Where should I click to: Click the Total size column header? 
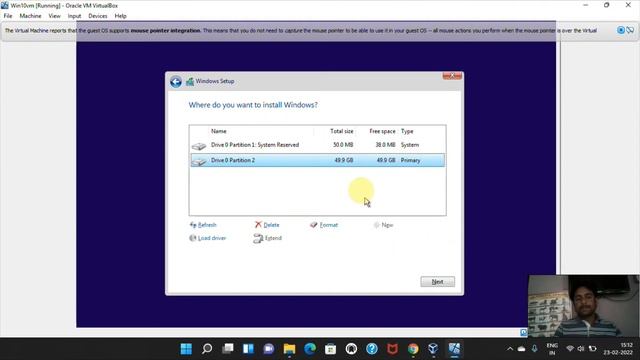tap(342, 131)
